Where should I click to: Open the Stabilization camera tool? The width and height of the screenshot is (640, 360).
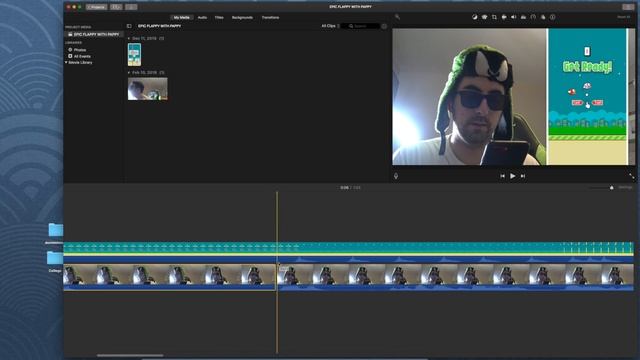click(504, 17)
